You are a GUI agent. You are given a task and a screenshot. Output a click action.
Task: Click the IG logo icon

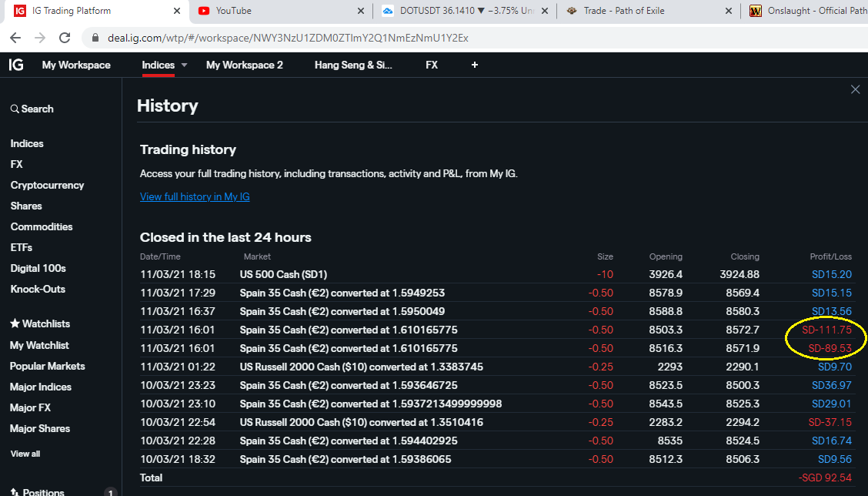point(15,65)
